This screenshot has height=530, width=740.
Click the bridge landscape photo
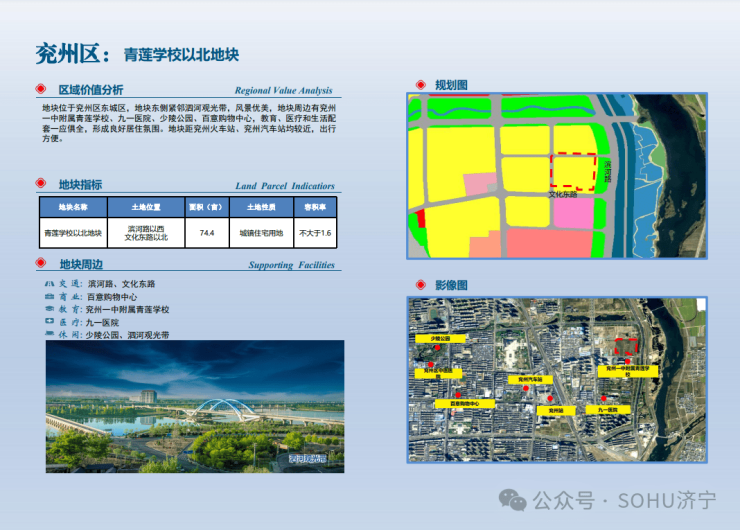pos(194,411)
